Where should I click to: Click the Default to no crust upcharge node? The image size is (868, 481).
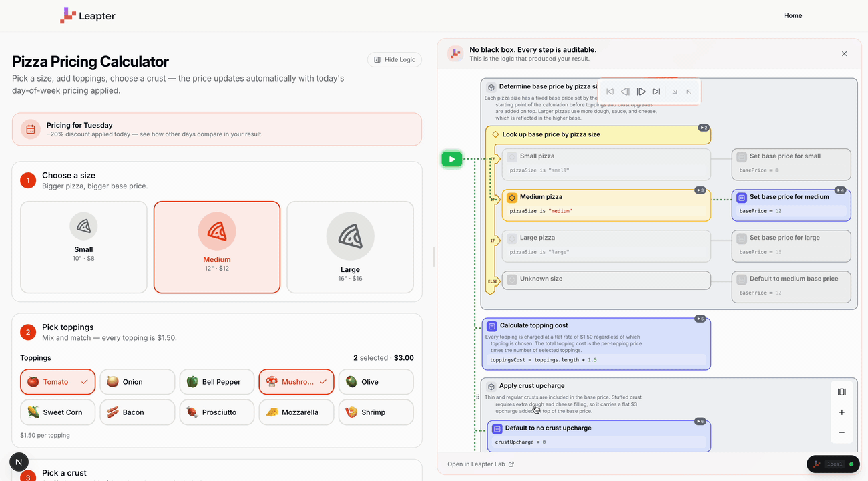599,436
